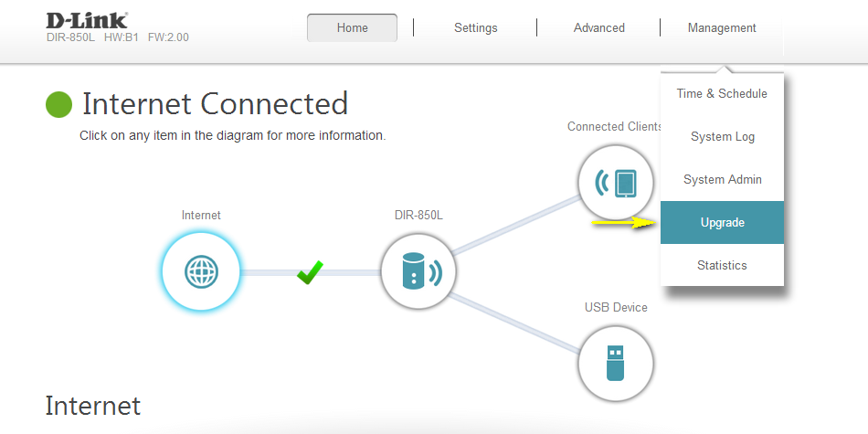Image resolution: width=868 pixels, height=434 pixels.
Task: Select System Admin menu entry
Action: [x=722, y=180]
